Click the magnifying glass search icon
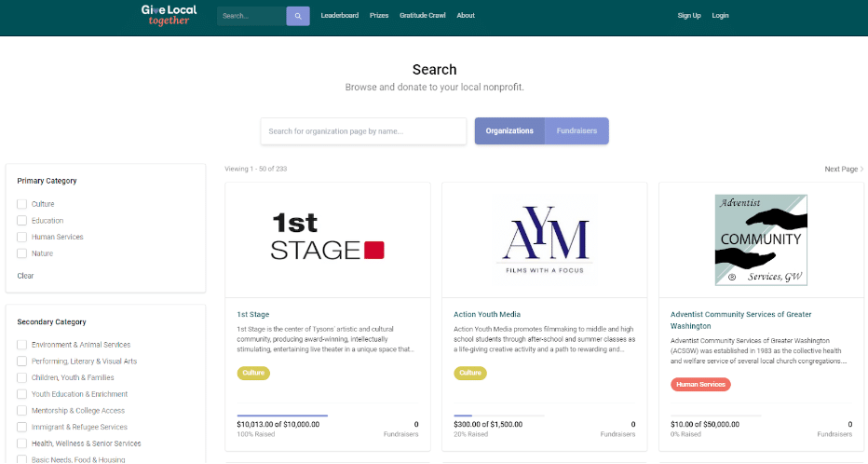 pyautogui.click(x=298, y=16)
